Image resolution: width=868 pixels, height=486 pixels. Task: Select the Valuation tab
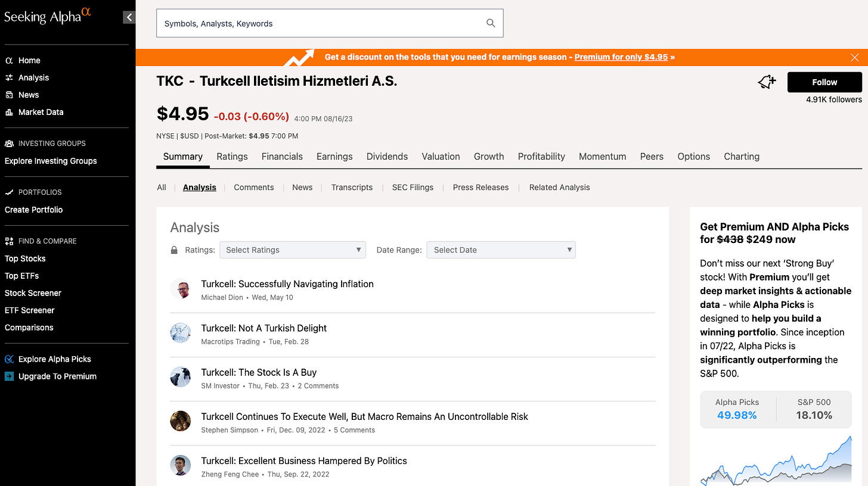441,157
